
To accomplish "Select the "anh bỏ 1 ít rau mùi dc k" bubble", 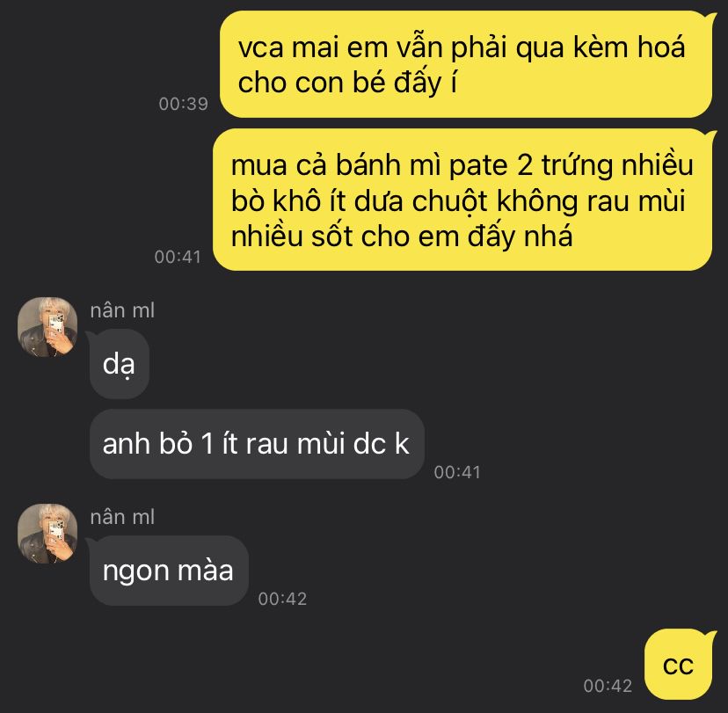I will (257, 444).
